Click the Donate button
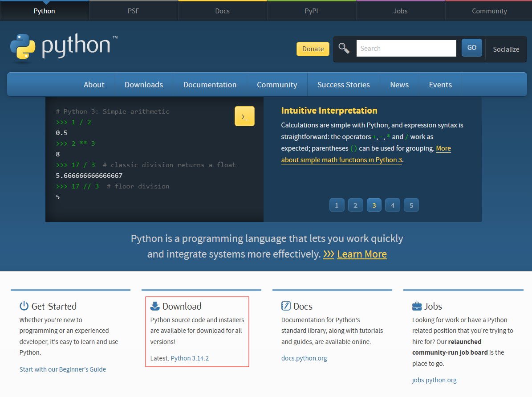 pos(313,49)
